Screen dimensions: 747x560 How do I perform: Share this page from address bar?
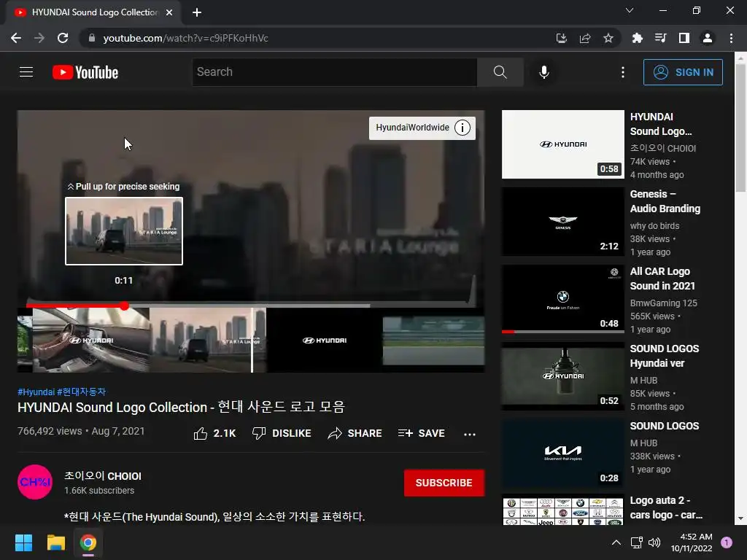[585, 38]
